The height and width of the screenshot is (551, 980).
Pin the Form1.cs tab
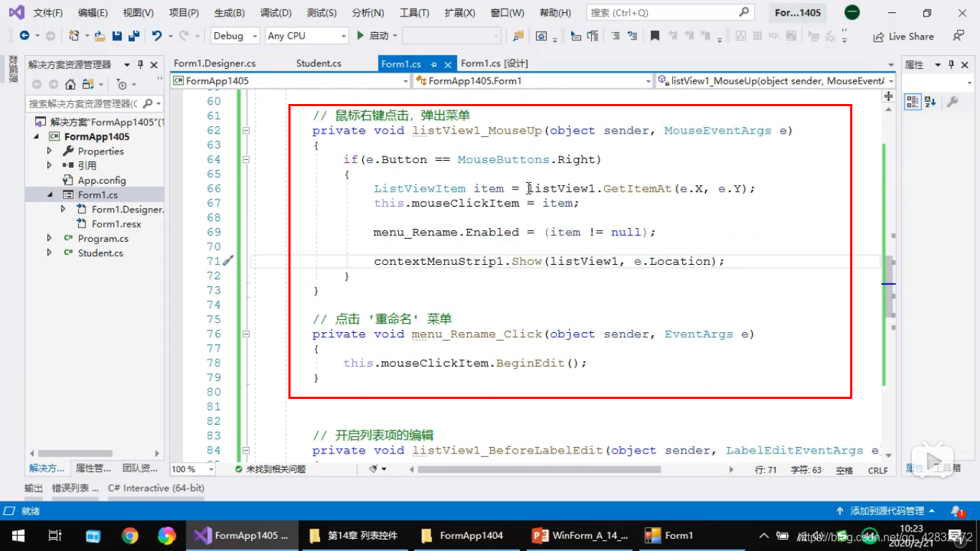point(434,65)
